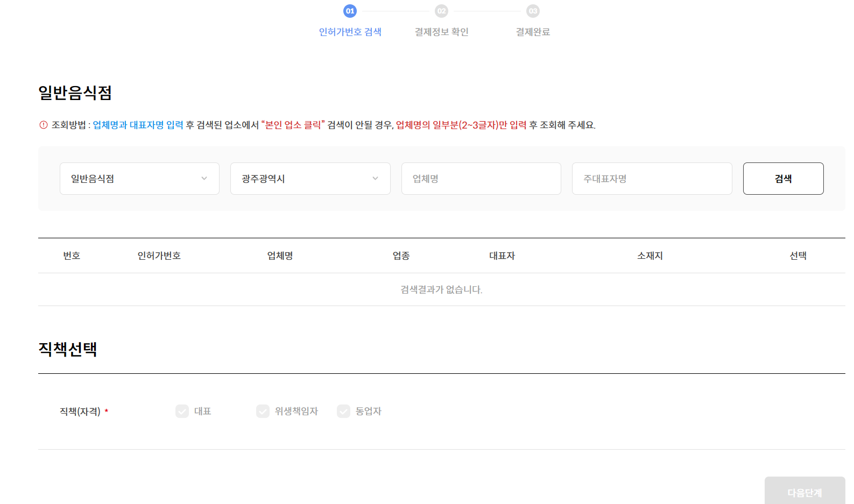Click the red 업체명의 일부분(2~3글자)만 입력 text
The width and height of the screenshot is (854, 504).
tap(462, 125)
